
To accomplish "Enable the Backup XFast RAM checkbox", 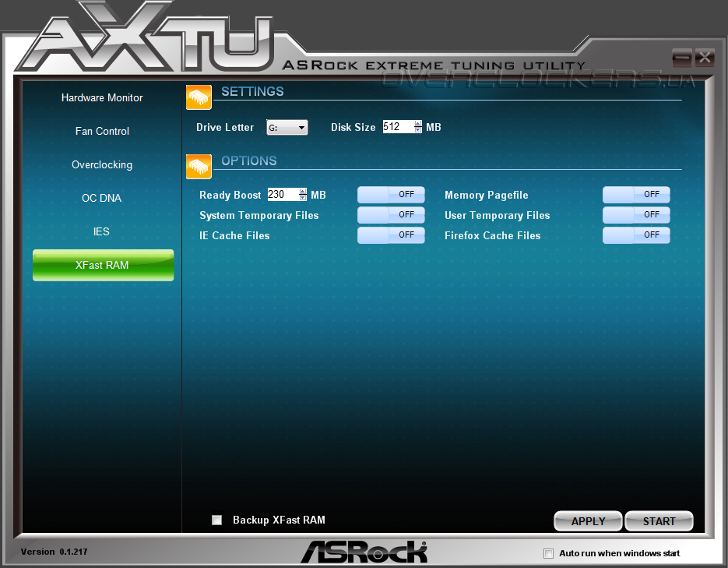I will pos(216,520).
